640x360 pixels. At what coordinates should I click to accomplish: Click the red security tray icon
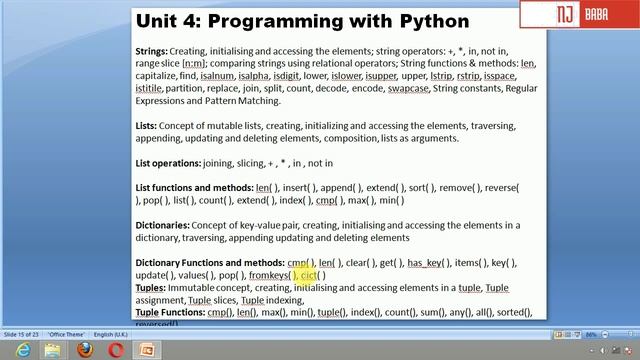pyautogui.click(x=629, y=351)
